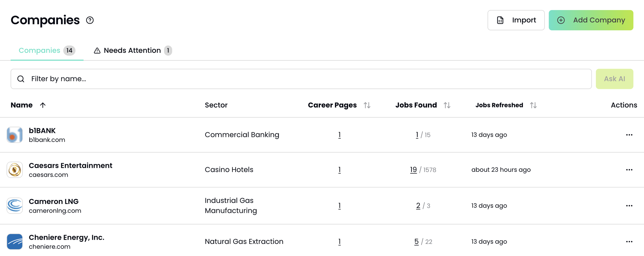This screenshot has width=644, height=256.
Task: Toggle Career Pages sort arrows
Action: pyautogui.click(x=367, y=105)
